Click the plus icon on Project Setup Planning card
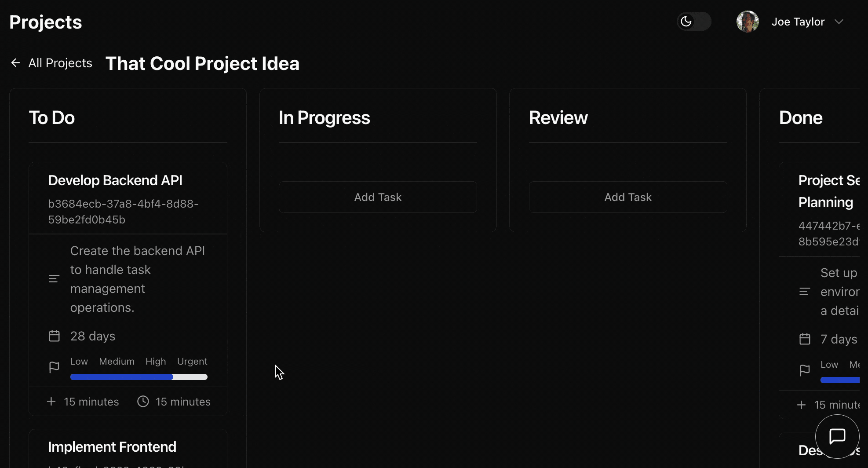This screenshot has height=468, width=868. click(x=802, y=405)
